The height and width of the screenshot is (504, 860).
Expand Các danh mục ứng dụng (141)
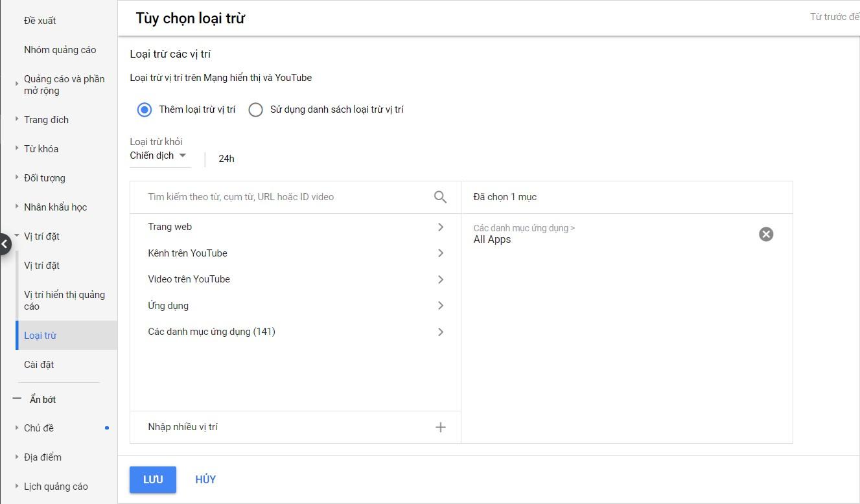tap(295, 332)
